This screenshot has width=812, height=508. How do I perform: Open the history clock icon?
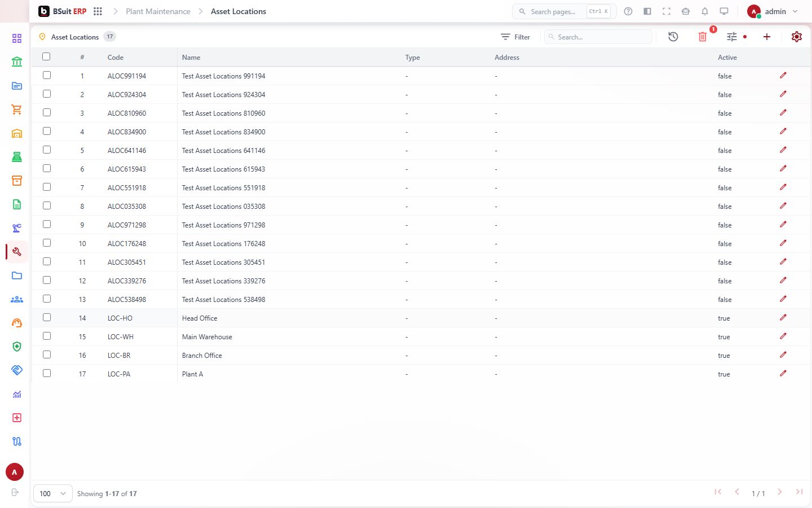(x=673, y=37)
